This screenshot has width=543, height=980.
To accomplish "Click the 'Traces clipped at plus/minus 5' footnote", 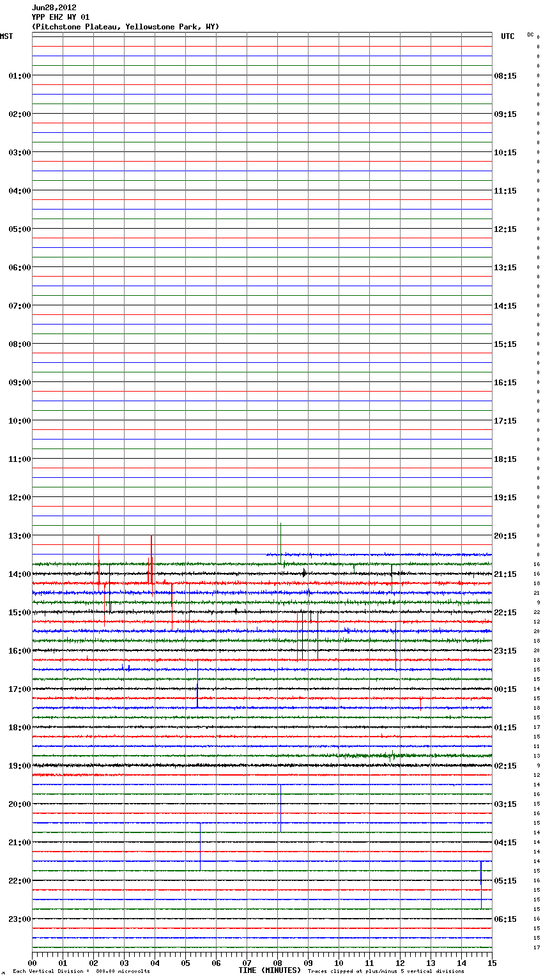I will [386, 972].
